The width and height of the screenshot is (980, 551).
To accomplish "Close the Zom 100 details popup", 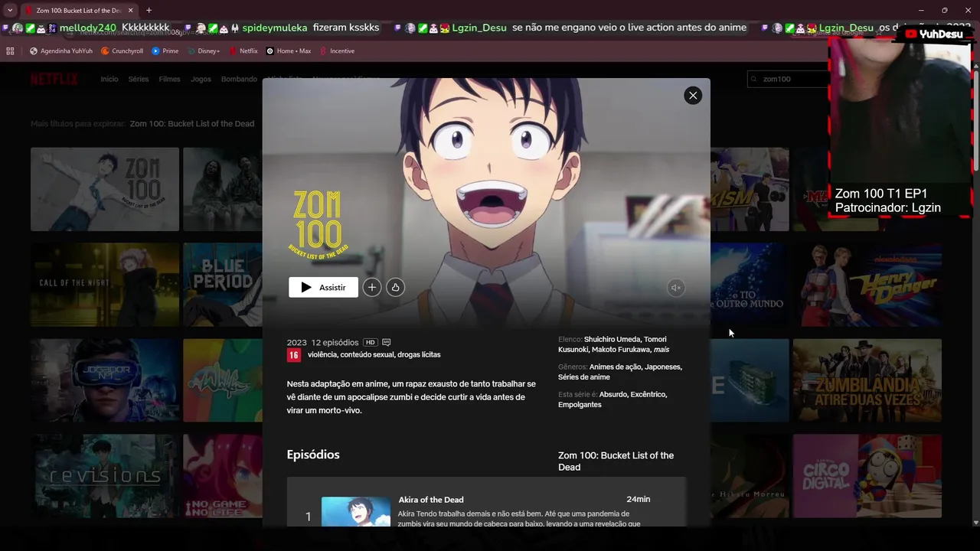I will pyautogui.click(x=693, y=96).
